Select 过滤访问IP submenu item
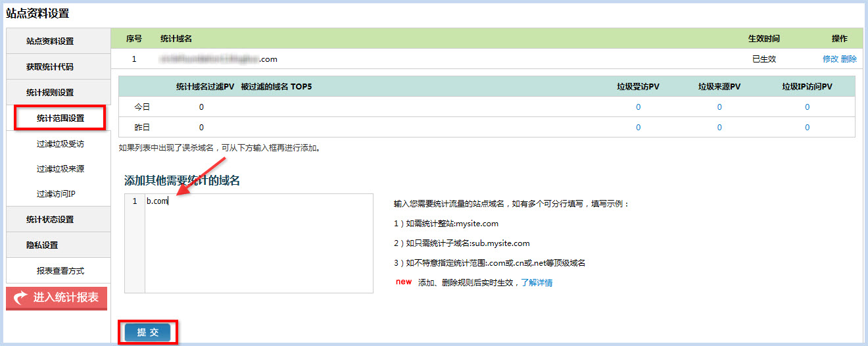This screenshot has width=868, height=346. coord(58,194)
